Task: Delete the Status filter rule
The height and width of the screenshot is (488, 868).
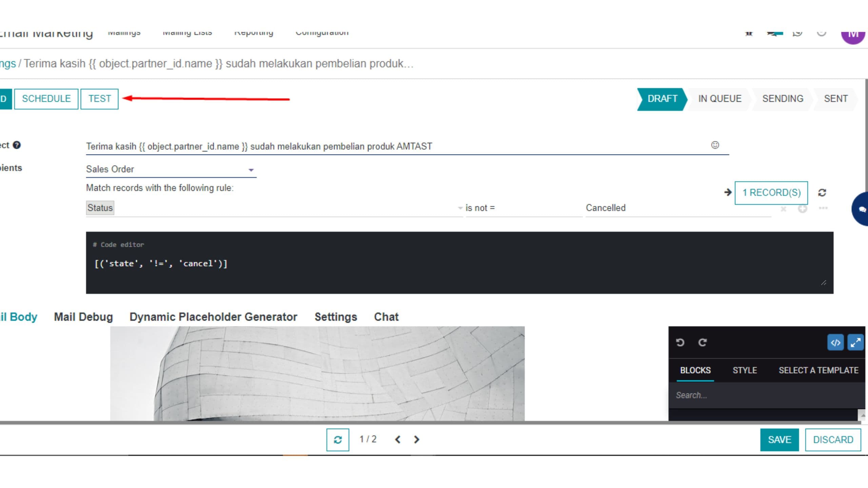Action: point(783,209)
